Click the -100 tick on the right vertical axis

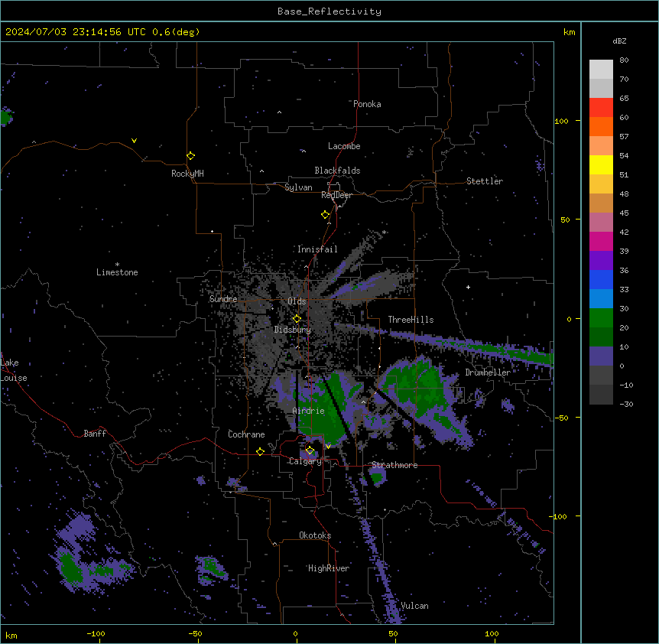pyautogui.click(x=559, y=516)
